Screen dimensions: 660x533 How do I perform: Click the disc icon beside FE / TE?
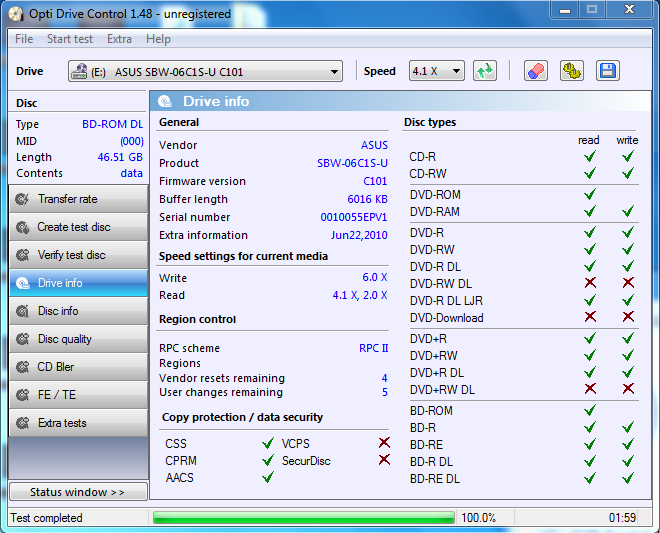tap(22, 395)
